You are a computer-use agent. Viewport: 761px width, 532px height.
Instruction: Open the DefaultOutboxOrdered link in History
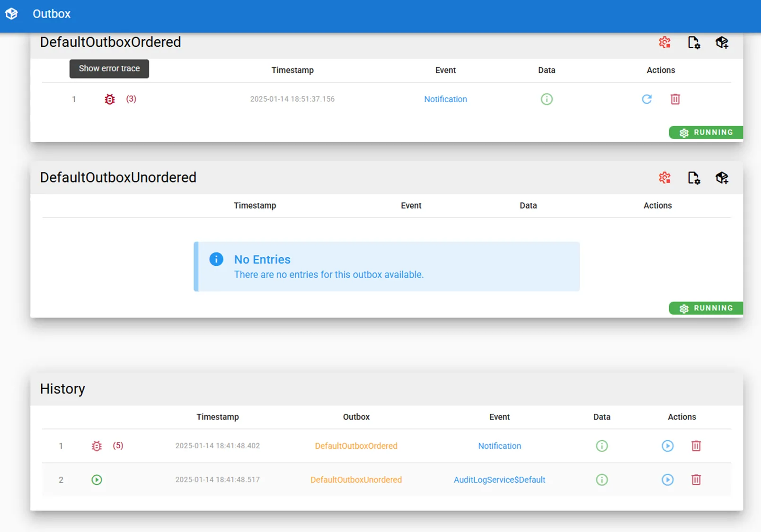coord(356,446)
